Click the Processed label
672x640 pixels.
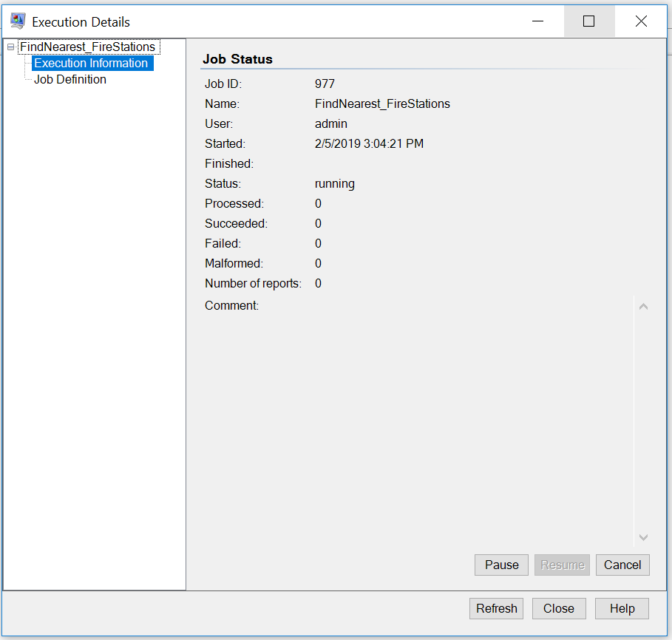pyautogui.click(x=234, y=203)
